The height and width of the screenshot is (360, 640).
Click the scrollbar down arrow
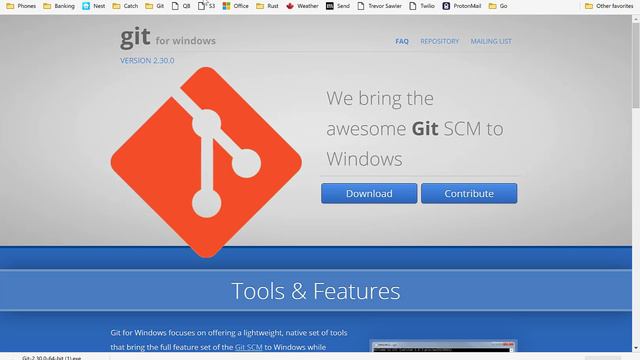coord(636,348)
